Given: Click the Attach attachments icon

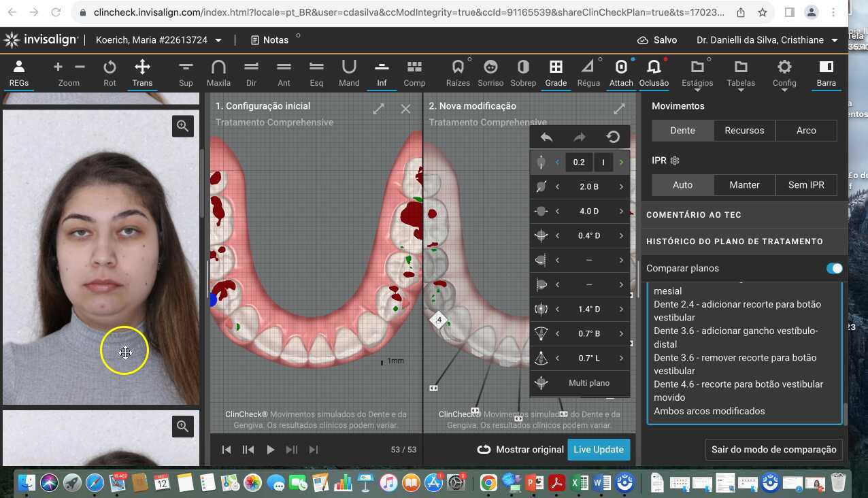Looking at the screenshot, I should point(620,73).
